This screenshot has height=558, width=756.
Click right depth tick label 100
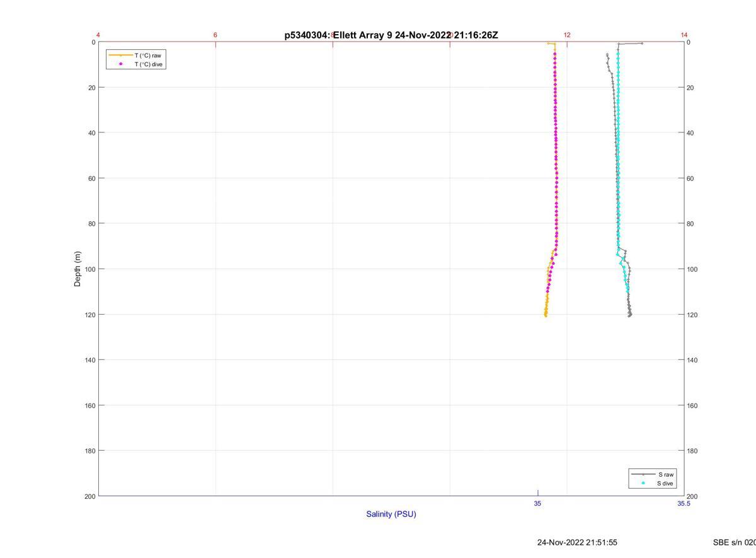pyautogui.click(x=693, y=269)
